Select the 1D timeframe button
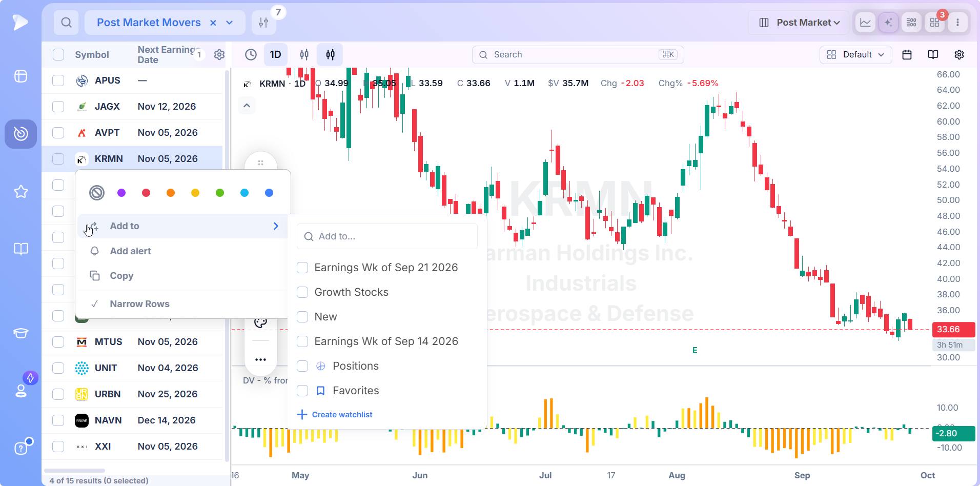This screenshot has height=486, width=980. (x=276, y=55)
